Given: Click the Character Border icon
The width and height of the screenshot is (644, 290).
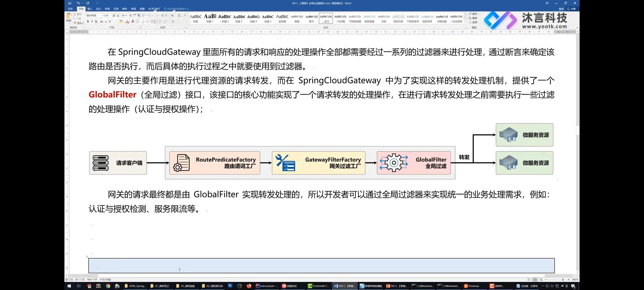Looking at the screenshot, I should coord(139,16).
